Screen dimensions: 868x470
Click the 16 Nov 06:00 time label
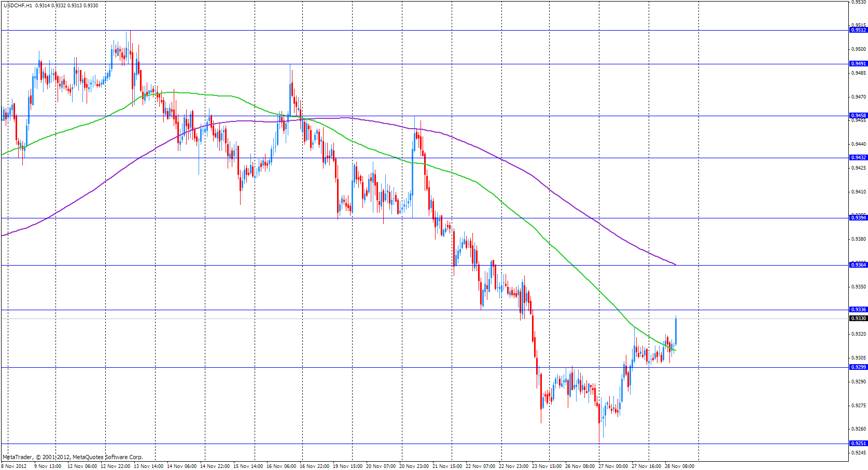[x=281, y=466]
